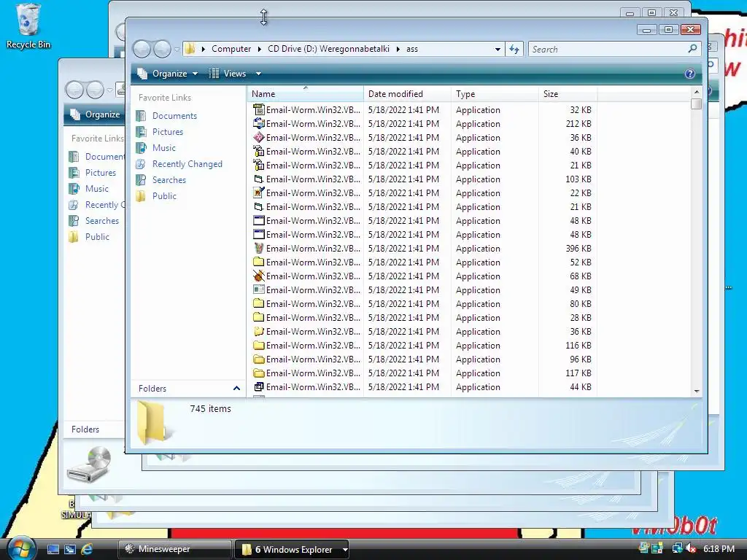Click the Pictures icon in Favorite Links
The height and width of the screenshot is (560, 747).
(x=141, y=132)
